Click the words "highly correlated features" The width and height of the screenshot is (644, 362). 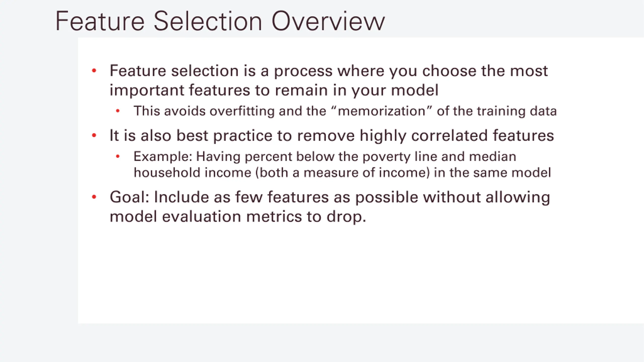(457, 135)
